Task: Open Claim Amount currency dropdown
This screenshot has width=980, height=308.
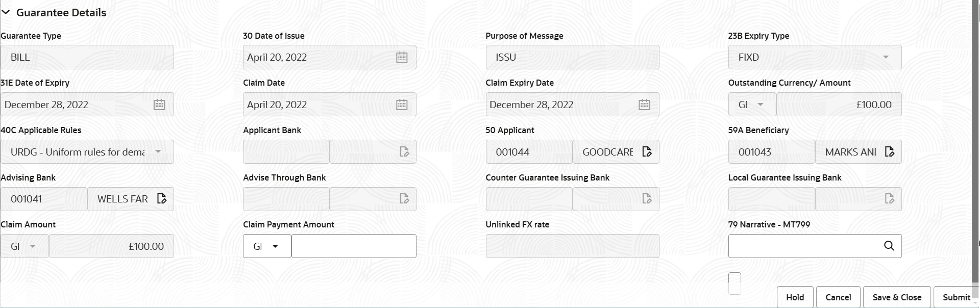Action: pos(33,246)
